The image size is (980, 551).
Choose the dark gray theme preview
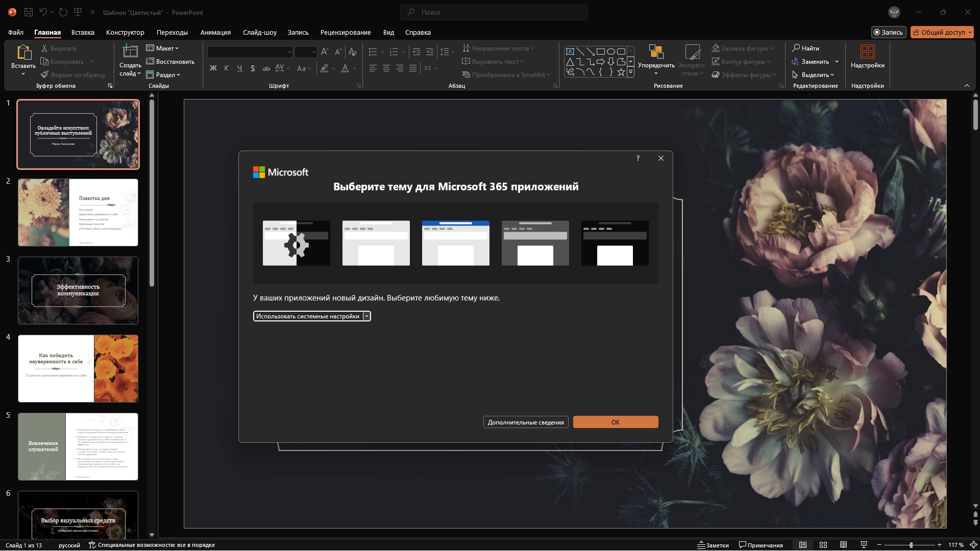pyautogui.click(x=535, y=243)
